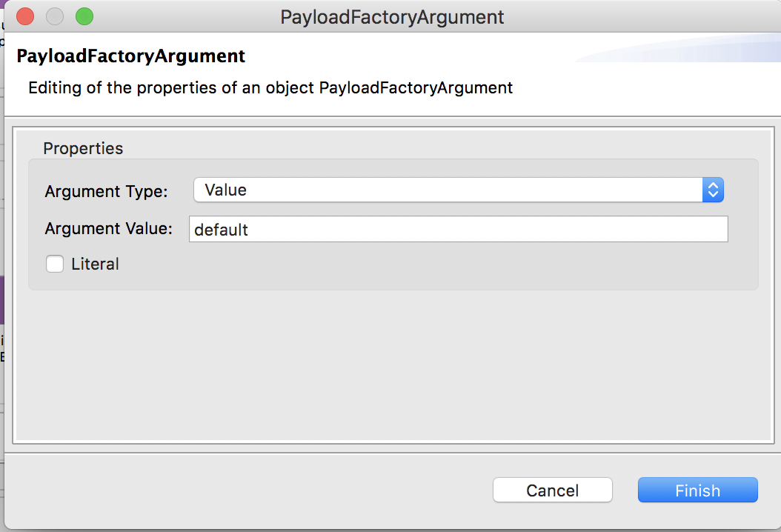Click the blue stepper arrows on Argument Type
781x532 pixels.
pos(712,190)
